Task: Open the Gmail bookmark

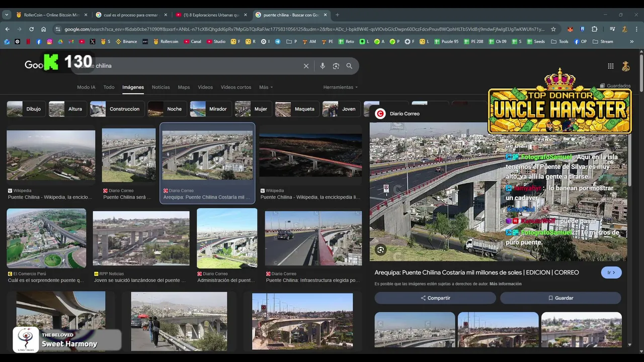Action: 71,42
